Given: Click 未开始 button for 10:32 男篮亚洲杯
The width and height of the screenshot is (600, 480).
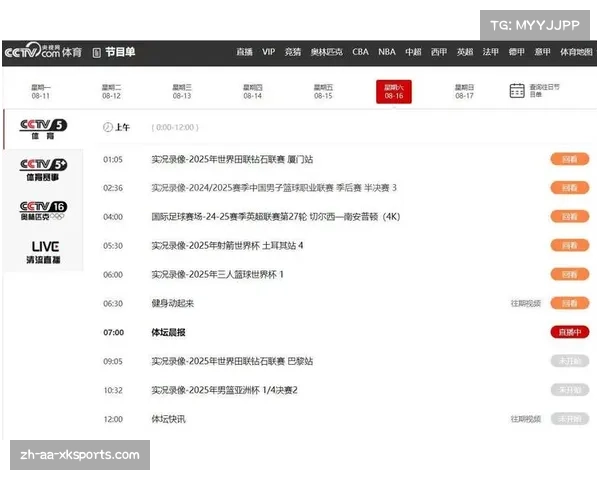Looking at the screenshot, I should coord(570,390).
